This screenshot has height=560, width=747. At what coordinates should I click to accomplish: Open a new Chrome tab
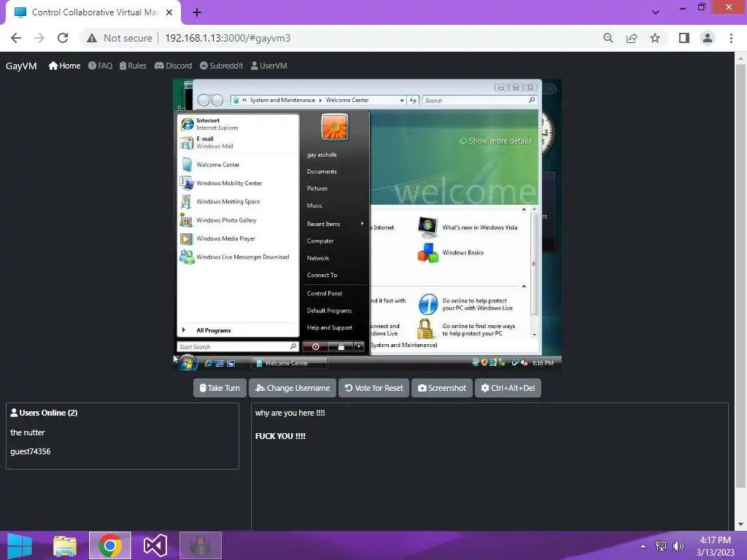pos(197,13)
